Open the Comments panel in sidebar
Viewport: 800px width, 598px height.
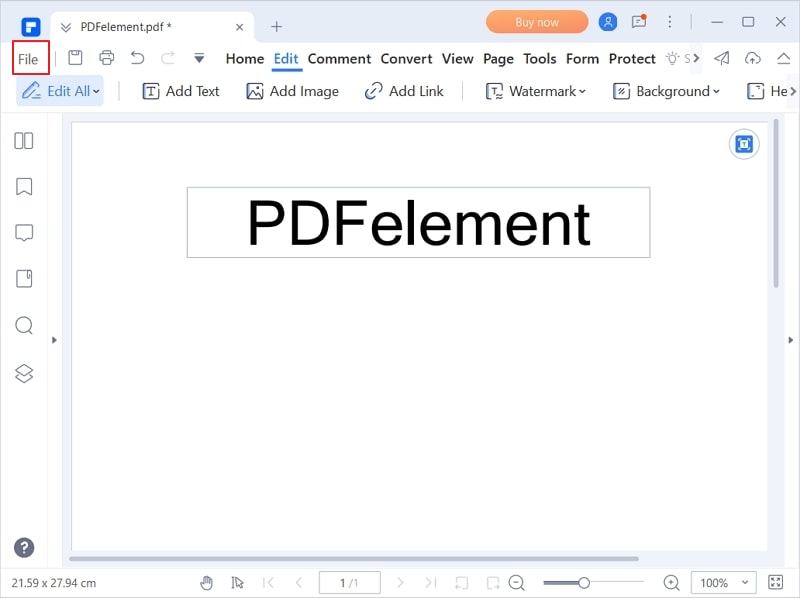[24, 233]
